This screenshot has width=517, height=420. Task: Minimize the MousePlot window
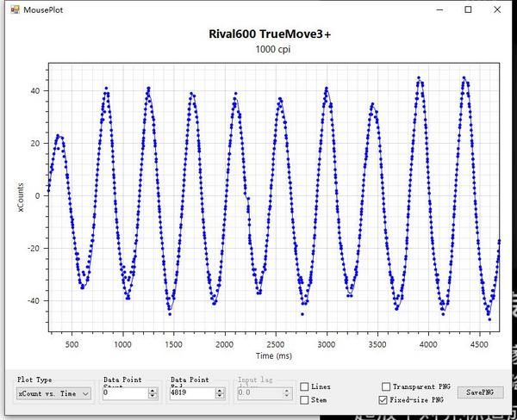coord(439,9)
